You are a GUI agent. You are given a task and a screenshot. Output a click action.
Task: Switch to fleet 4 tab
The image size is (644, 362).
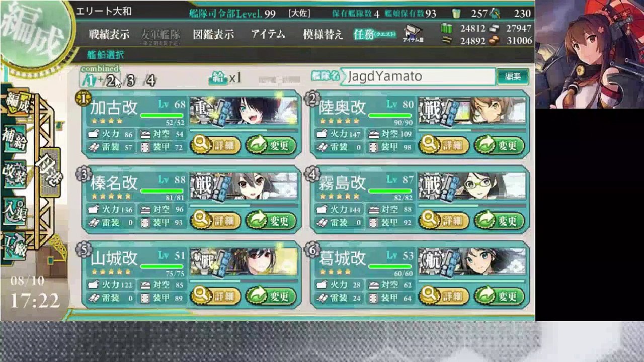150,80
